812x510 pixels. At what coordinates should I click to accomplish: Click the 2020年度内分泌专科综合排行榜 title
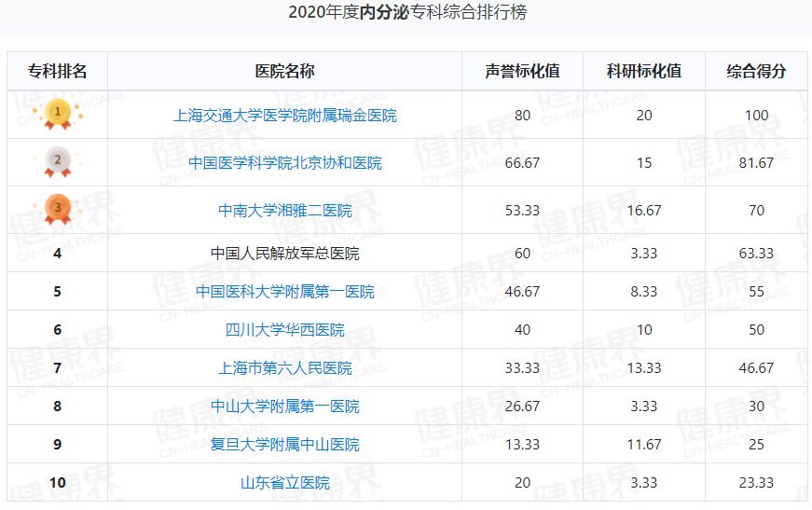(407, 12)
